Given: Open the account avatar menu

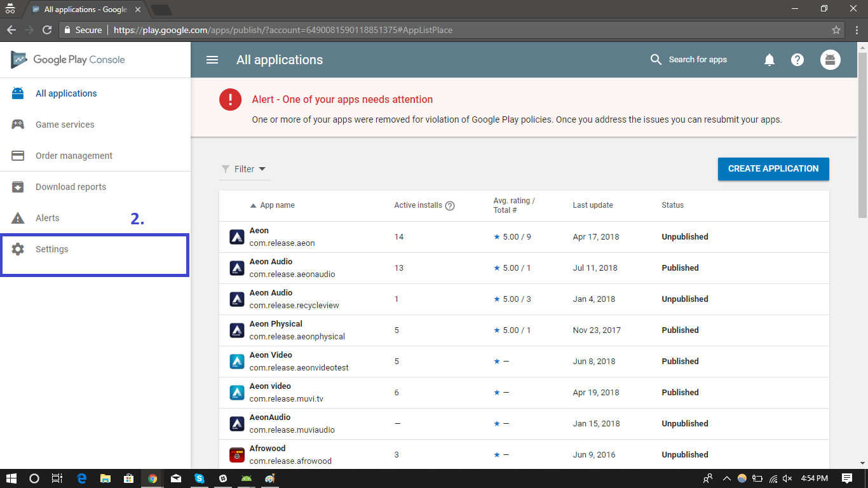Looking at the screenshot, I should [830, 60].
